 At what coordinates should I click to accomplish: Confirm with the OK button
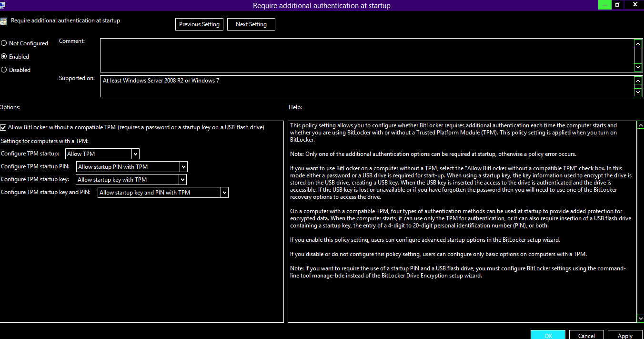pyautogui.click(x=548, y=335)
